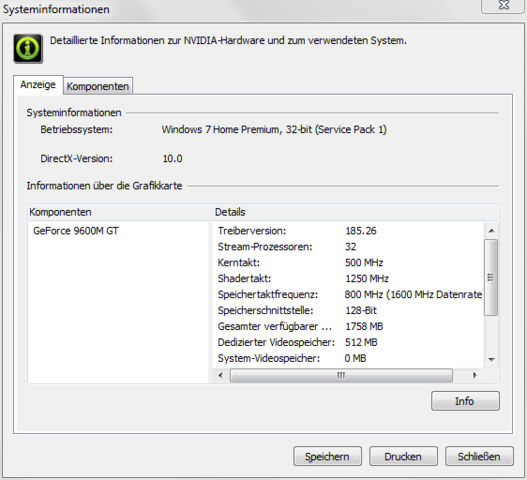Click the driver version value 185.26

tap(361, 231)
